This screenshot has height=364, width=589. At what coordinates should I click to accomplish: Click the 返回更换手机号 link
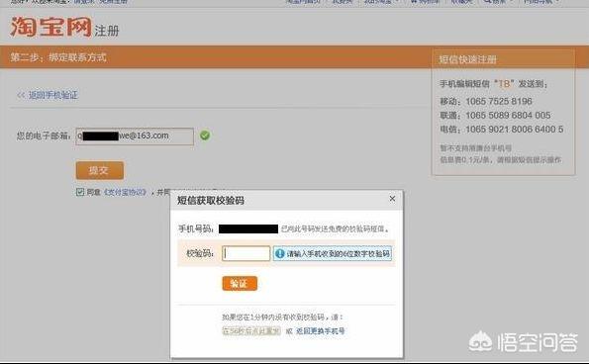tap(321, 331)
